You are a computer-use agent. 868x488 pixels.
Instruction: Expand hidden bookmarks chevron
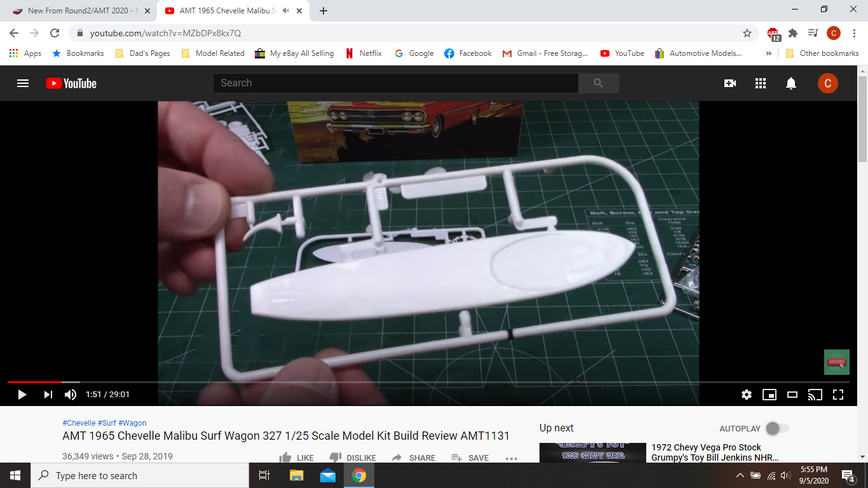pos(769,53)
